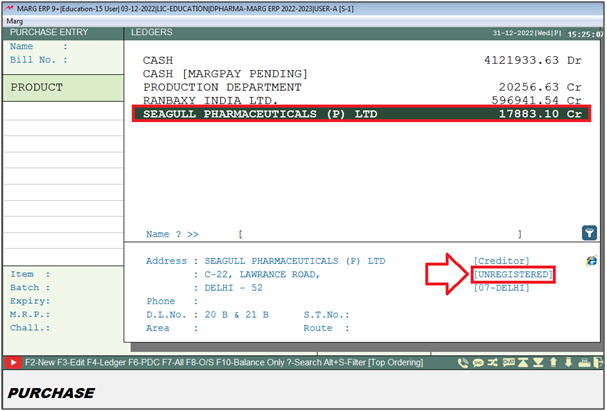
Task: Select SEAGULL PHARMACEUTICALS (P) LTD ledger
Action: click(x=362, y=114)
